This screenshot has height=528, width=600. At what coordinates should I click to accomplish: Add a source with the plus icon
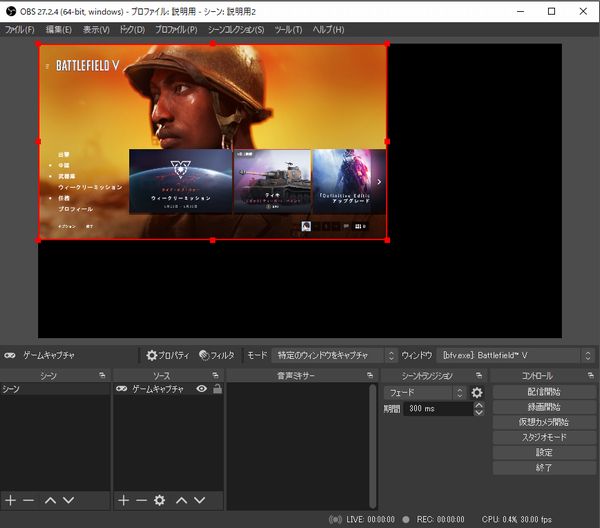[123, 500]
